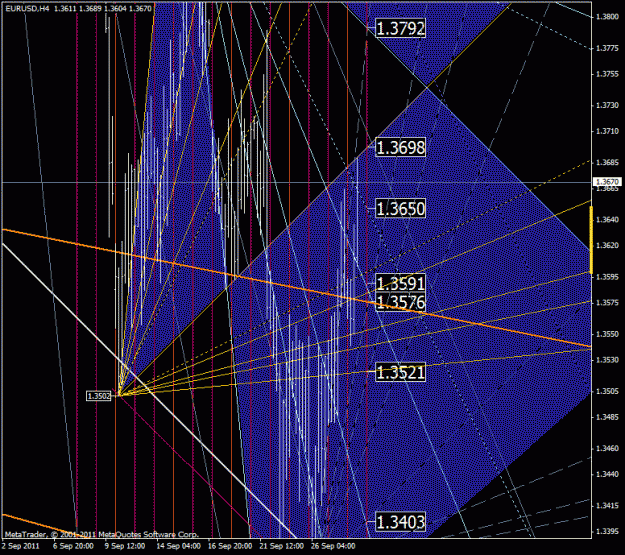
Task: Click the 16 Sep 20:00 time label
Action: click(x=230, y=546)
